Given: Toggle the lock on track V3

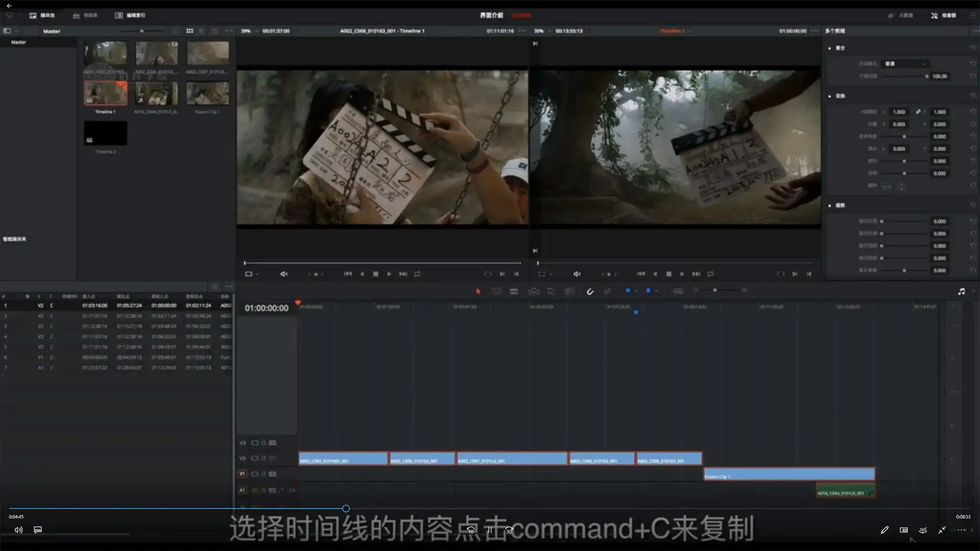Looking at the screenshot, I should tap(263, 443).
